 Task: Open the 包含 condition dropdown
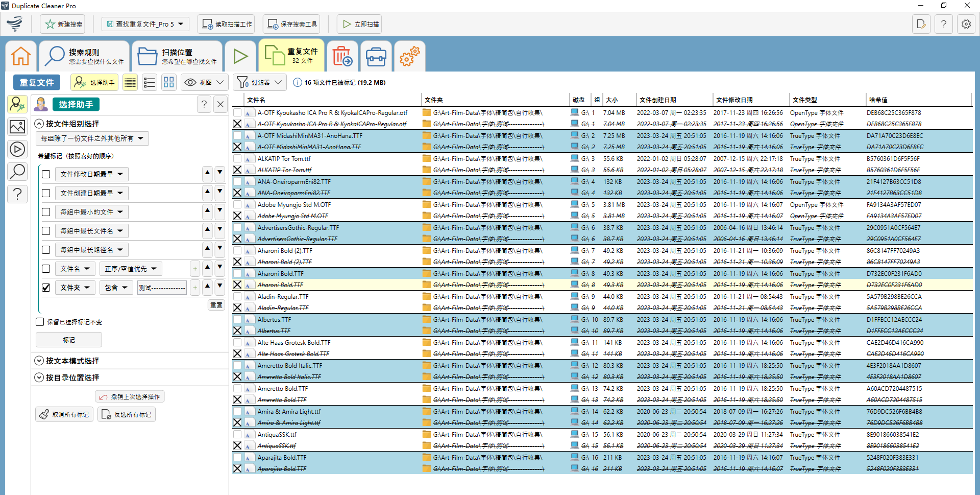(x=116, y=288)
